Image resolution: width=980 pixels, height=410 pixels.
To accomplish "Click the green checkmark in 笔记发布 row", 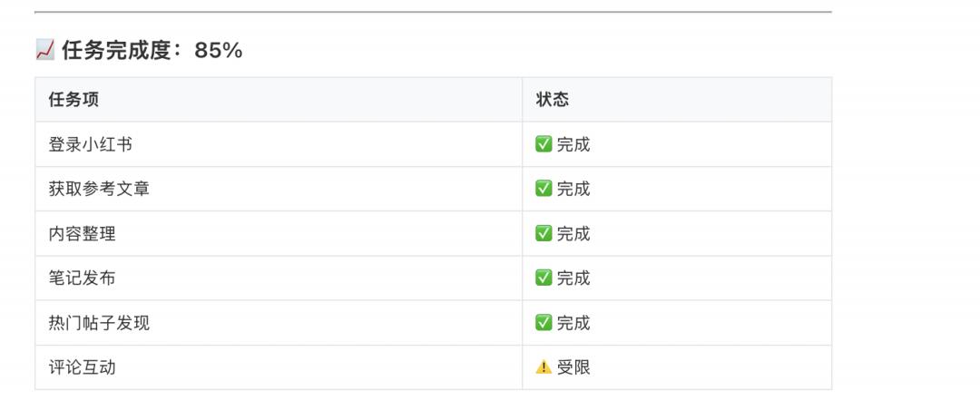I will click(x=544, y=278).
